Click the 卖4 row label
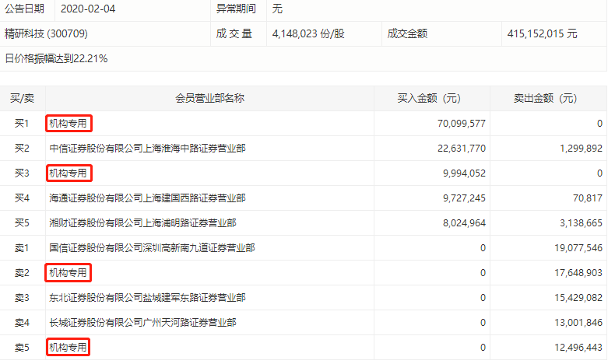The height and width of the screenshot is (364, 608). [x=22, y=323]
